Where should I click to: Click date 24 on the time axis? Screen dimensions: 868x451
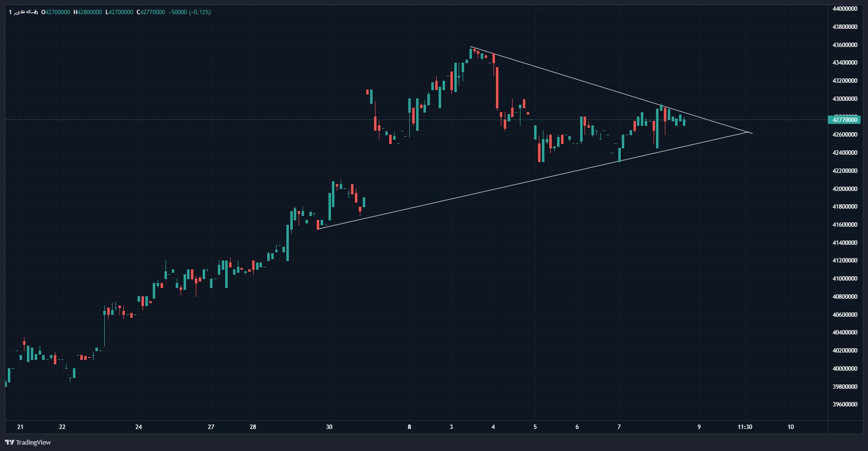[x=139, y=427]
